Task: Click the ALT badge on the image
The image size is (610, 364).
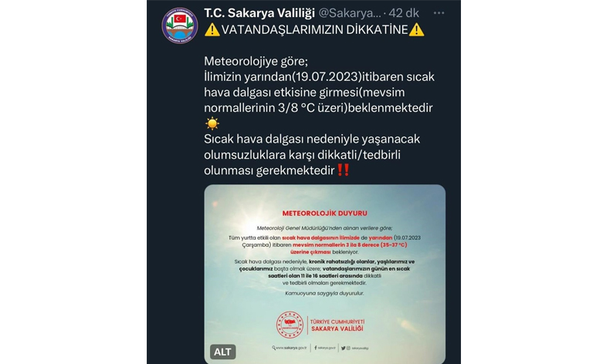Action: coord(222,352)
